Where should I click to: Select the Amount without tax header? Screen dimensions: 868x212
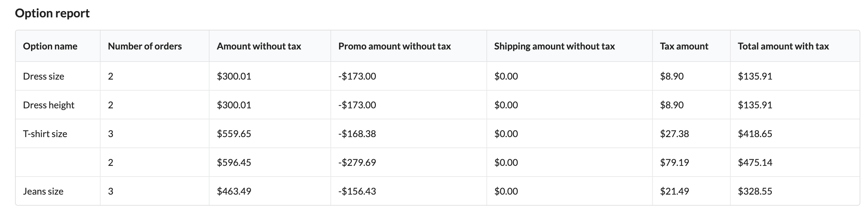click(259, 46)
